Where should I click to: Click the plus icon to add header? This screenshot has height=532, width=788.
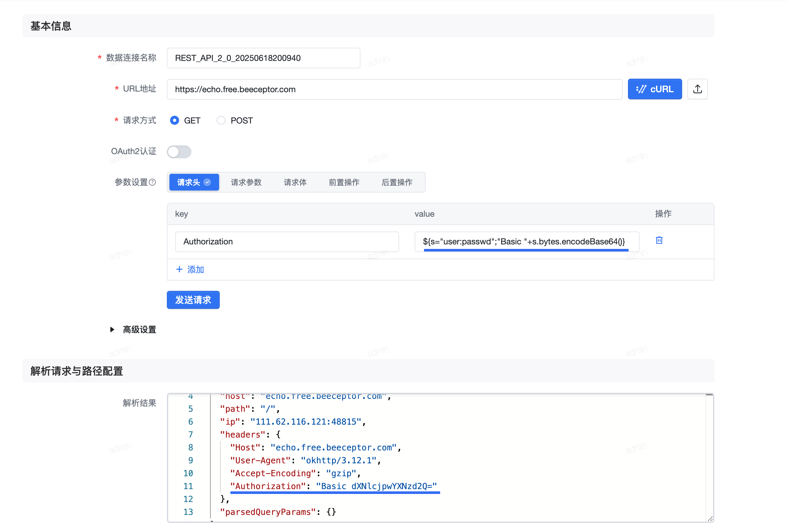click(x=179, y=270)
